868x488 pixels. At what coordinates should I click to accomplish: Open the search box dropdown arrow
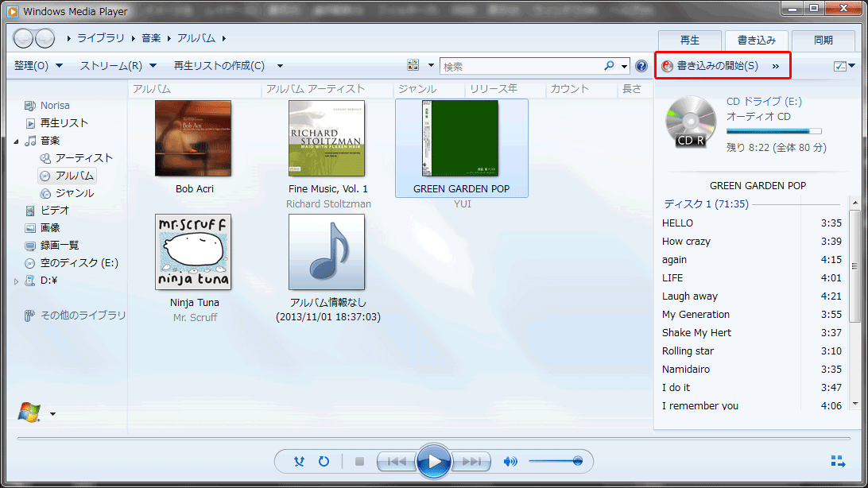click(624, 67)
